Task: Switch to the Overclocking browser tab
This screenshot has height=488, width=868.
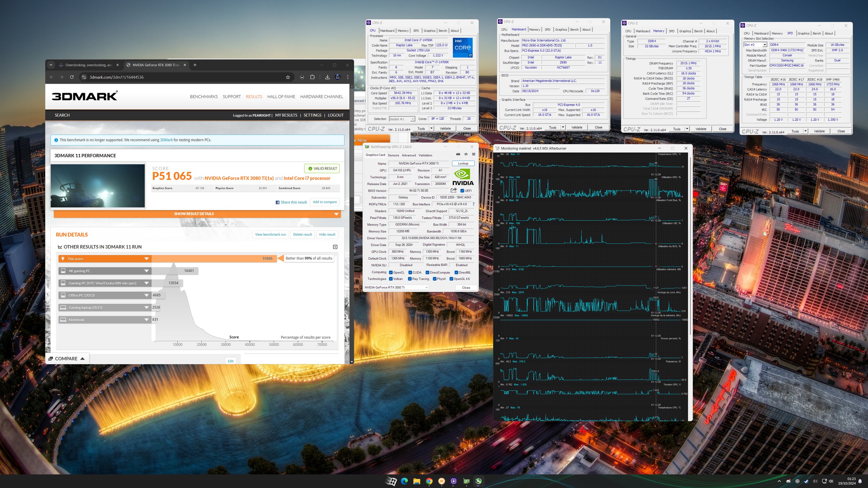Action: point(89,65)
